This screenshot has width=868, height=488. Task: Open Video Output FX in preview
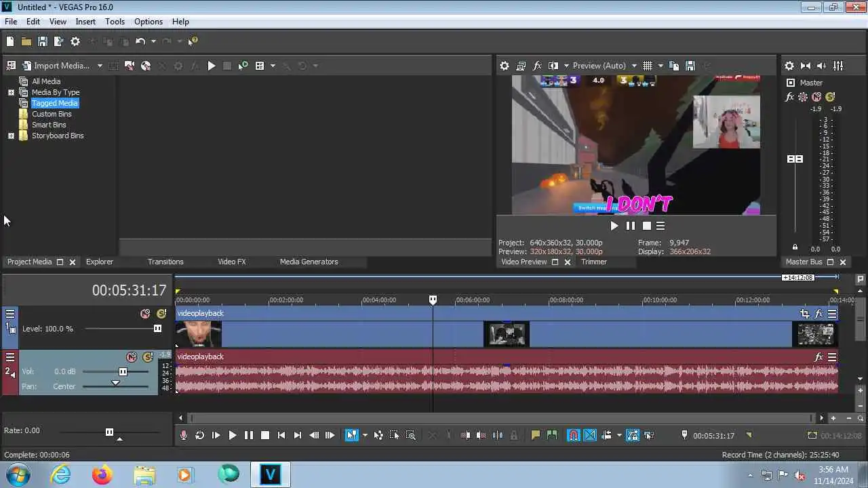tap(537, 66)
